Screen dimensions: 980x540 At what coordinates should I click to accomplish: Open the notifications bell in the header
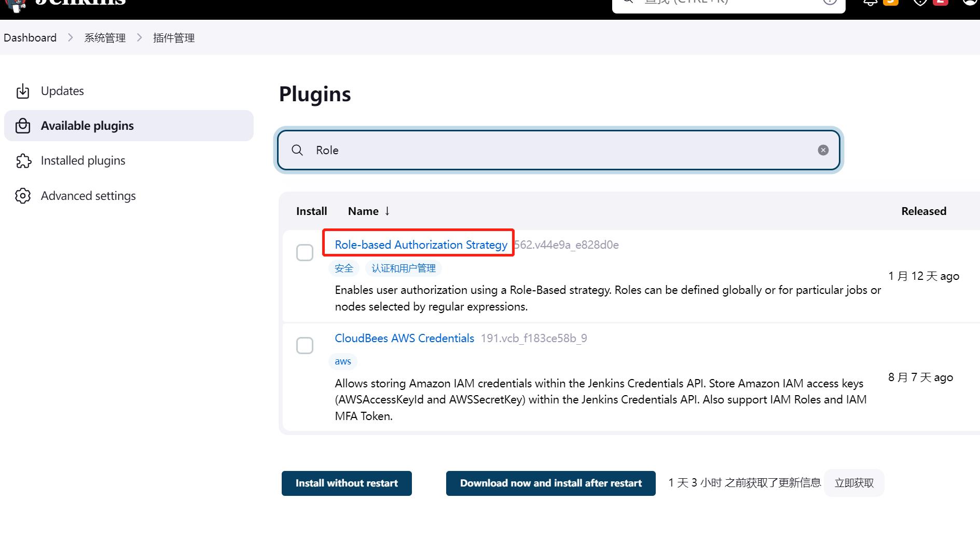[x=870, y=2]
